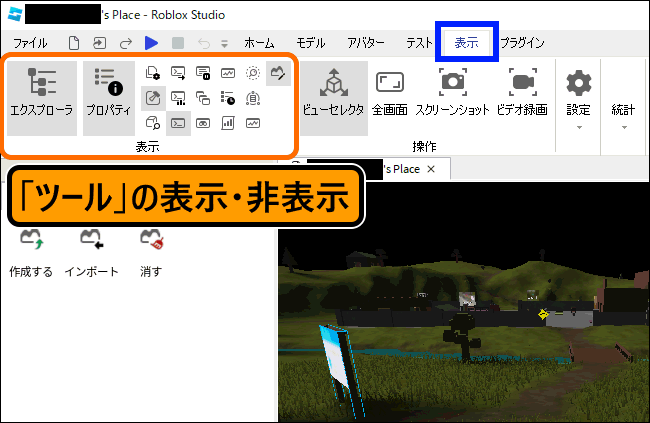Click the terrain 消す (Clear) button

pyautogui.click(x=151, y=253)
